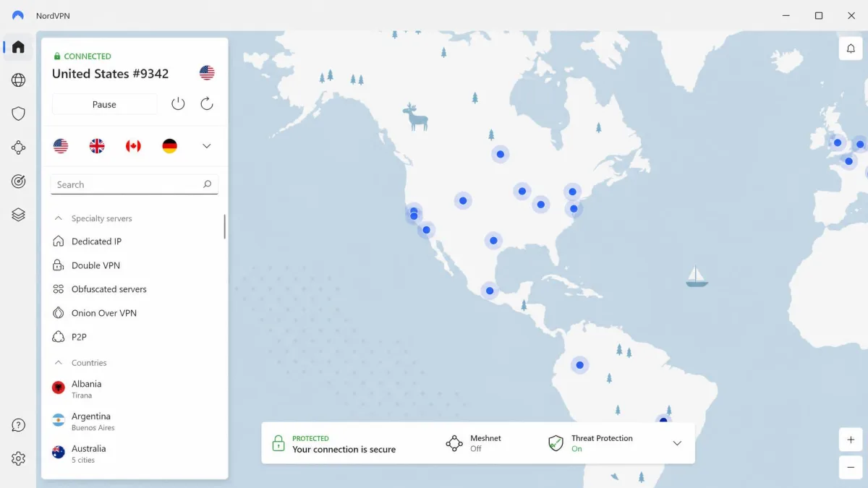Click the Albania flag icon
This screenshot has width=868, height=488.
point(59,388)
